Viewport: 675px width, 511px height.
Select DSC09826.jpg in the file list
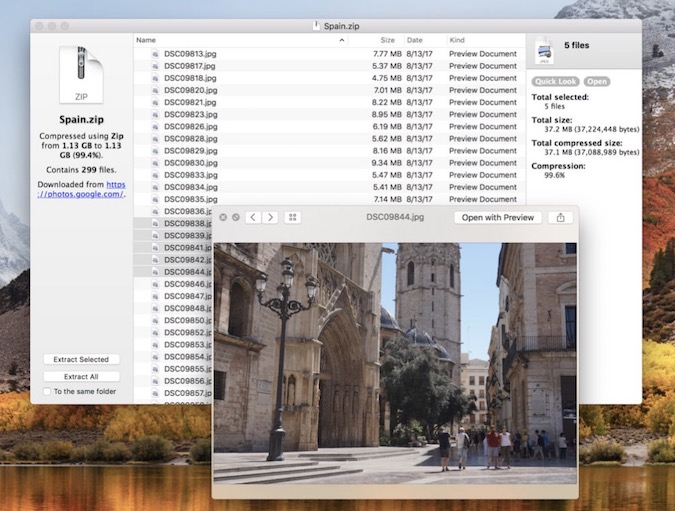tap(191, 127)
